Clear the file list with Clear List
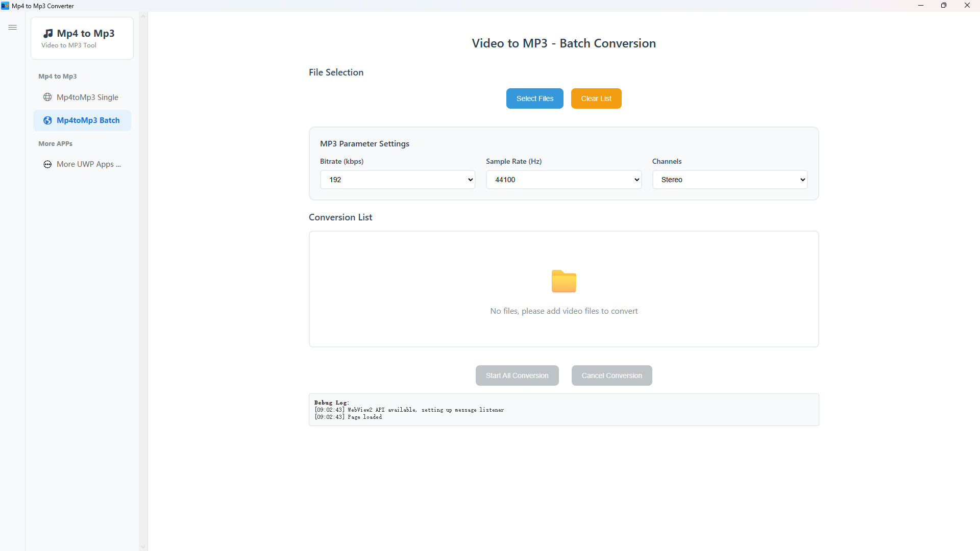 (596, 98)
